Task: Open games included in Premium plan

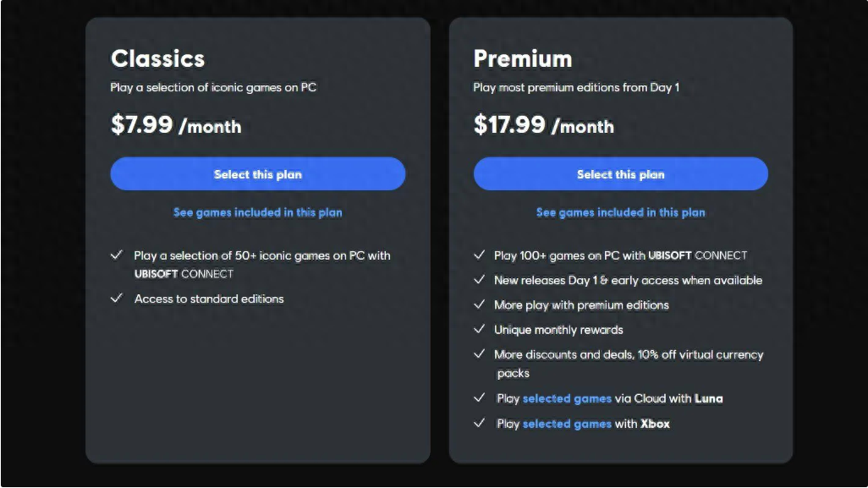Action: [x=620, y=212]
